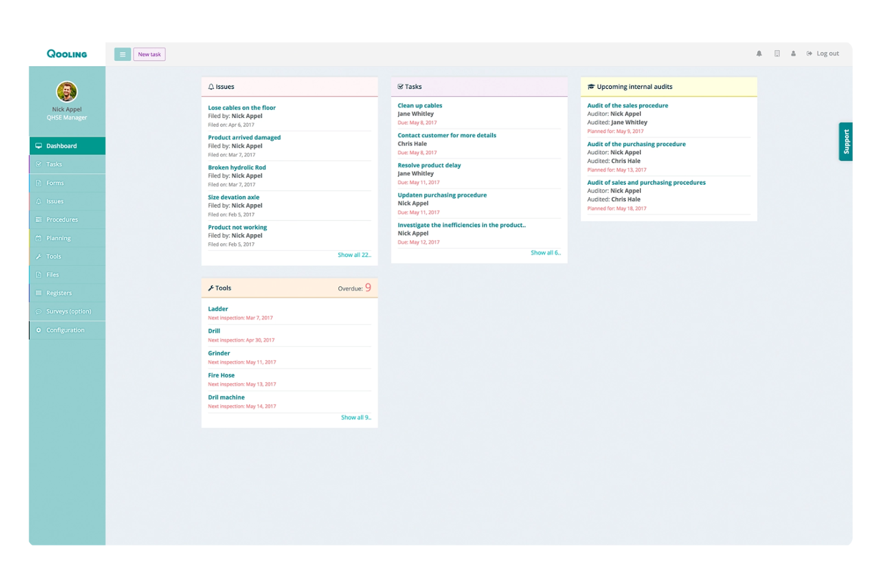The height and width of the screenshot is (588, 882).
Task: Open the Procedures section
Action: tap(61, 219)
